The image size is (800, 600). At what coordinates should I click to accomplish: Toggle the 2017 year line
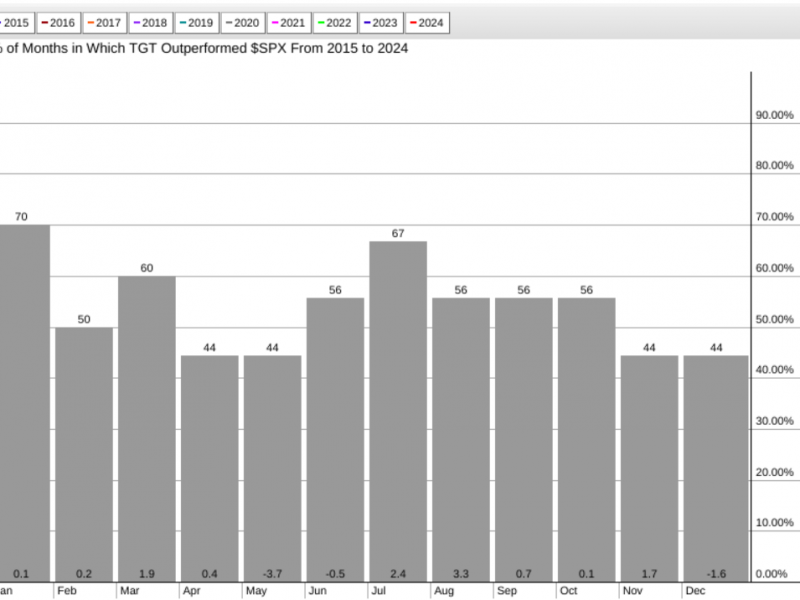(105, 23)
